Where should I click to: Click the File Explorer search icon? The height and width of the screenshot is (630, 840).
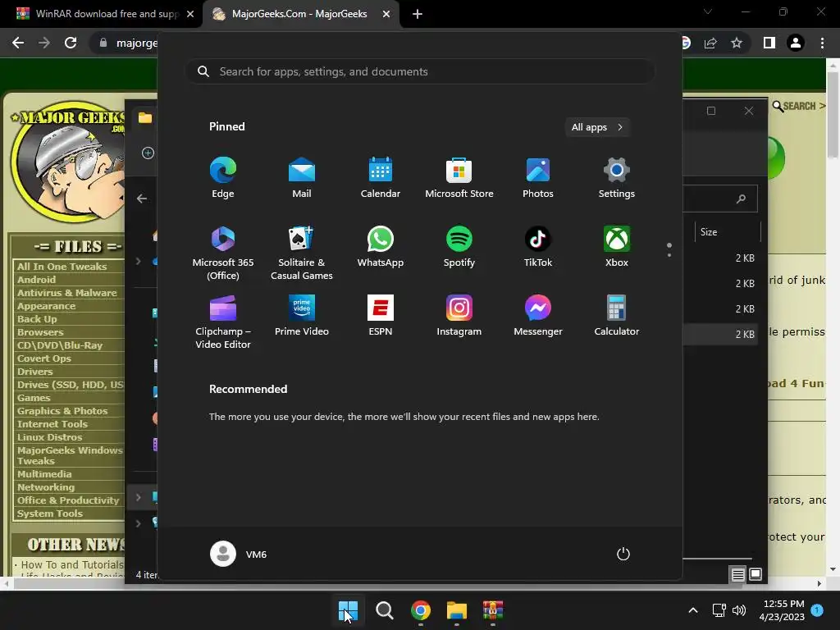tap(742, 199)
